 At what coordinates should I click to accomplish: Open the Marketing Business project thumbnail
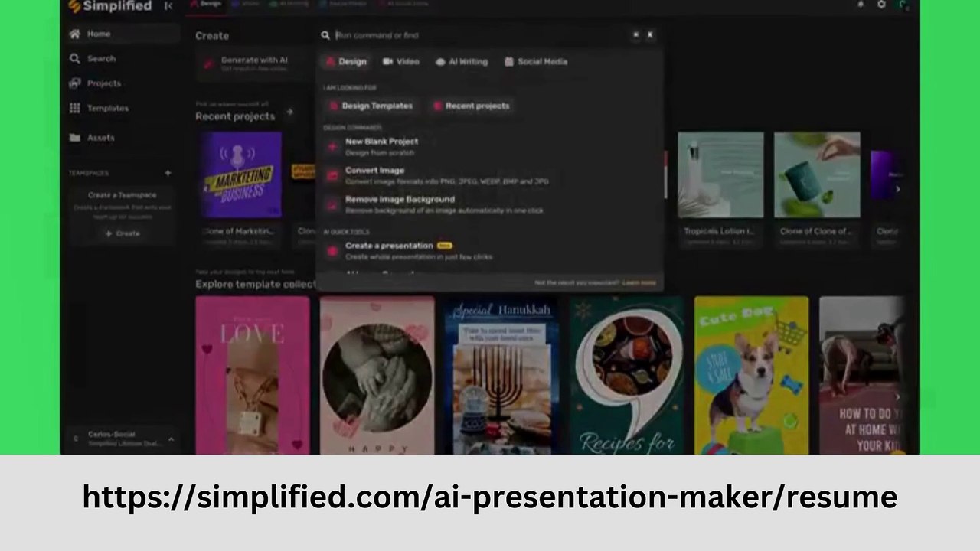click(x=243, y=174)
